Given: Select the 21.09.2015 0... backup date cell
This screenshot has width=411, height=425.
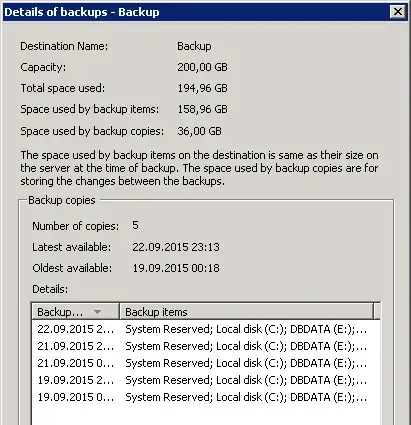Looking at the screenshot, I should click(75, 363).
